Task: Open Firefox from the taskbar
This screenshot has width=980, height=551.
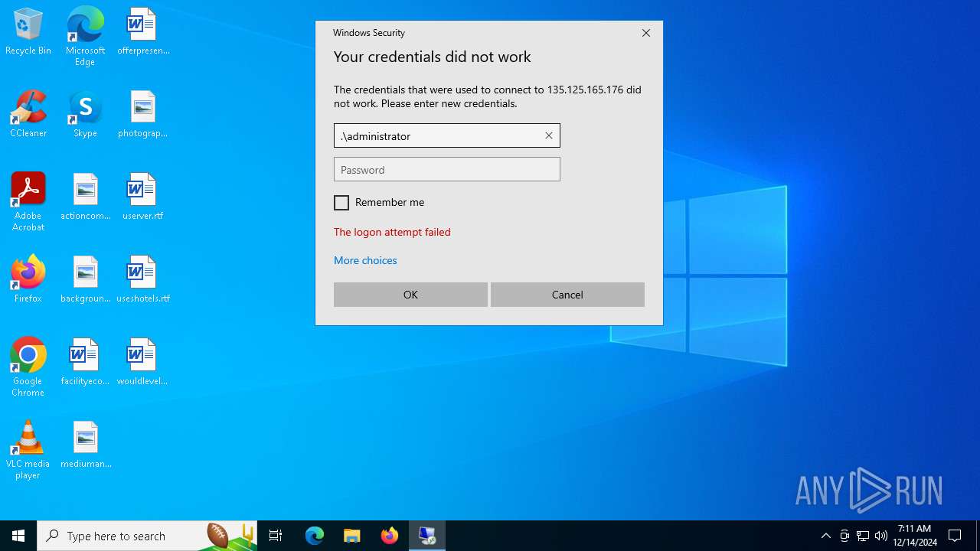Action: pos(390,536)
